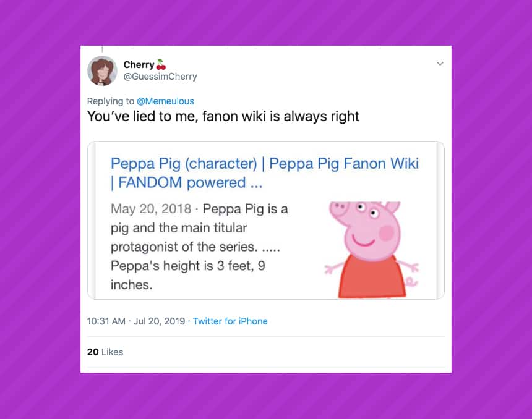
Task: Select the tweet text about fanon wiki
Action: 223,116
